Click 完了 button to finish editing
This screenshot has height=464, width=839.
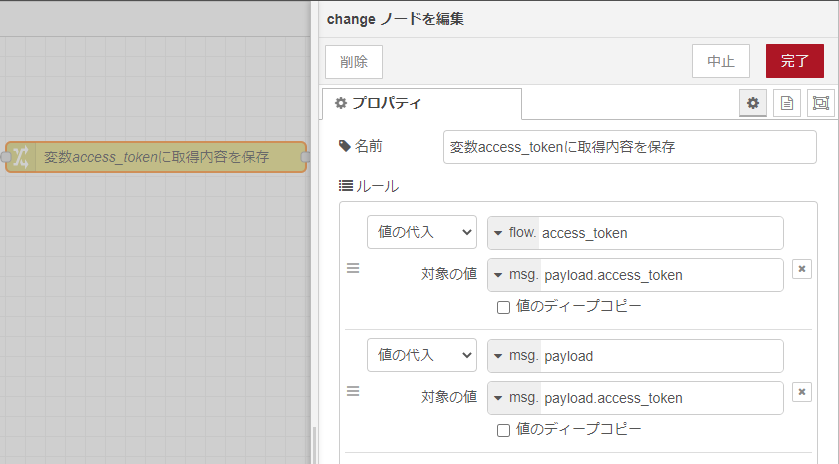[795, 61]
